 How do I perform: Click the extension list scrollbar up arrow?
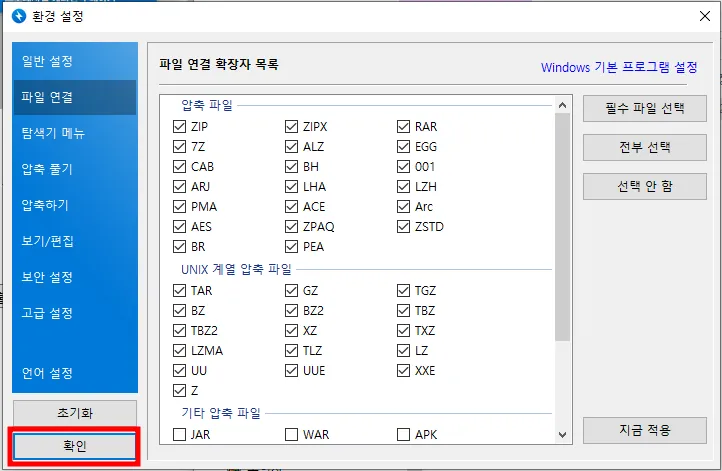[x=562, y=105]
